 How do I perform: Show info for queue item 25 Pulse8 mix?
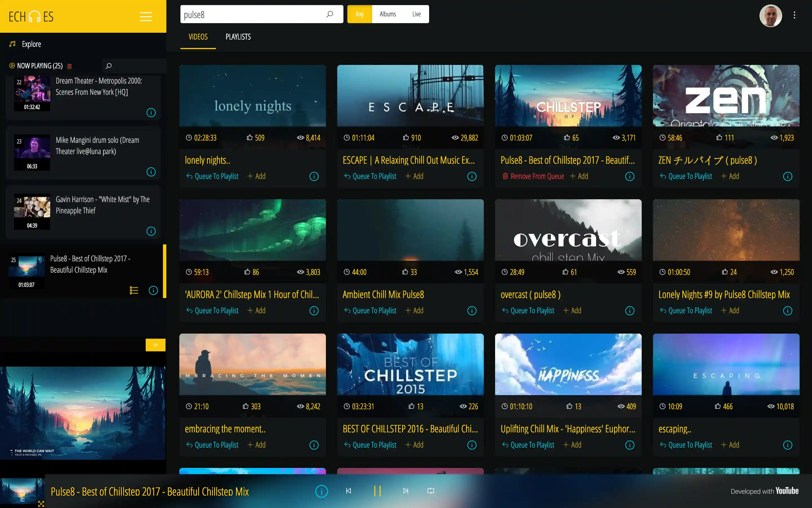[x=153, y=290]
